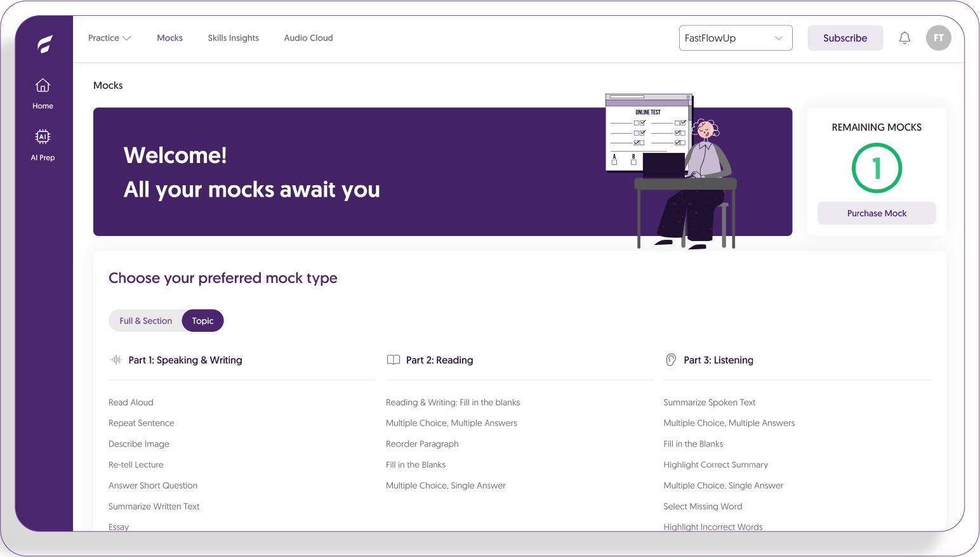
Task: Click the Speaking & Writing waveform icon
Action: tap(116, 360)
